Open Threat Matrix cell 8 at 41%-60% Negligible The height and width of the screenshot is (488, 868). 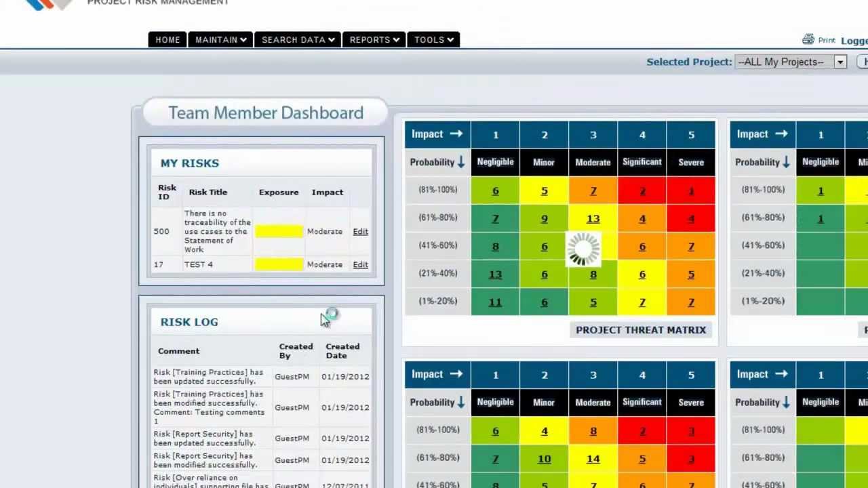click(495, 246)
